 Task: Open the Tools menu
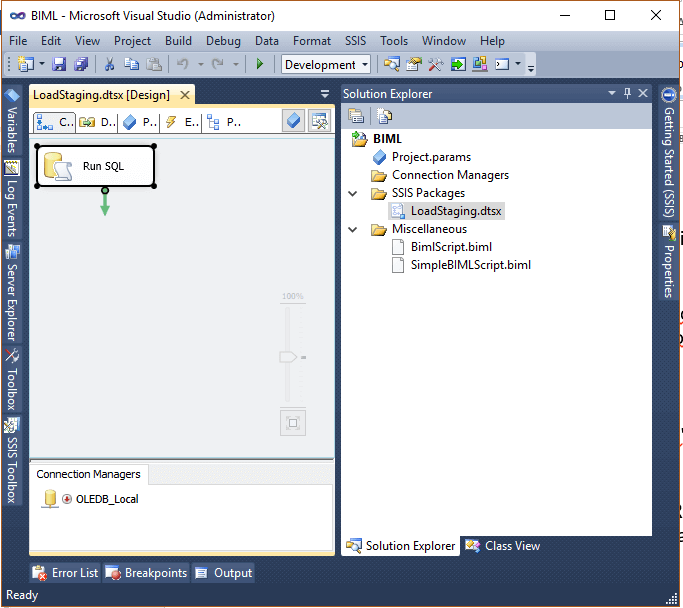point(394,41)
